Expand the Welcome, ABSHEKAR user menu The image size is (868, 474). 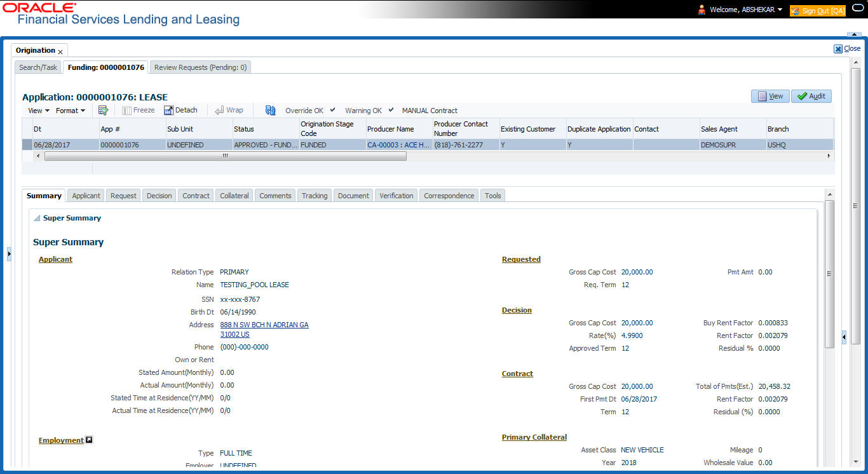(780, 10)
